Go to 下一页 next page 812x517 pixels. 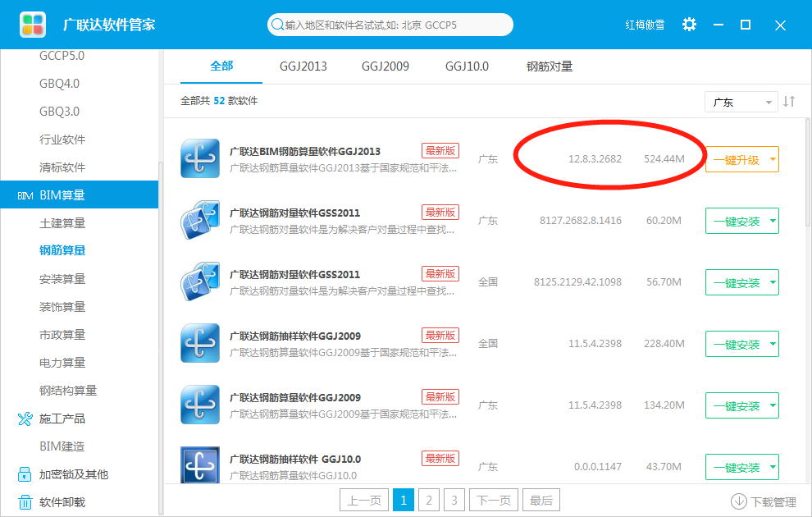point(494,500)
